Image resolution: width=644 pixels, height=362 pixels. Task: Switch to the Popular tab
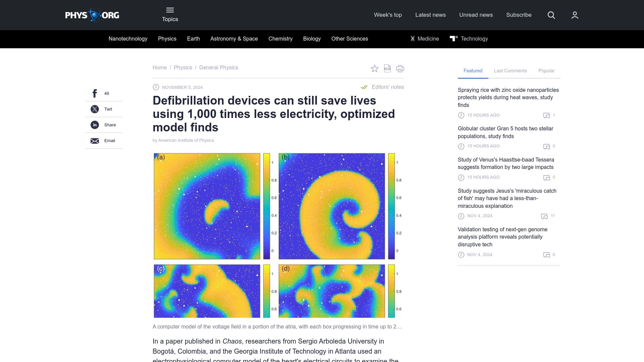click(x=546, y=71)
